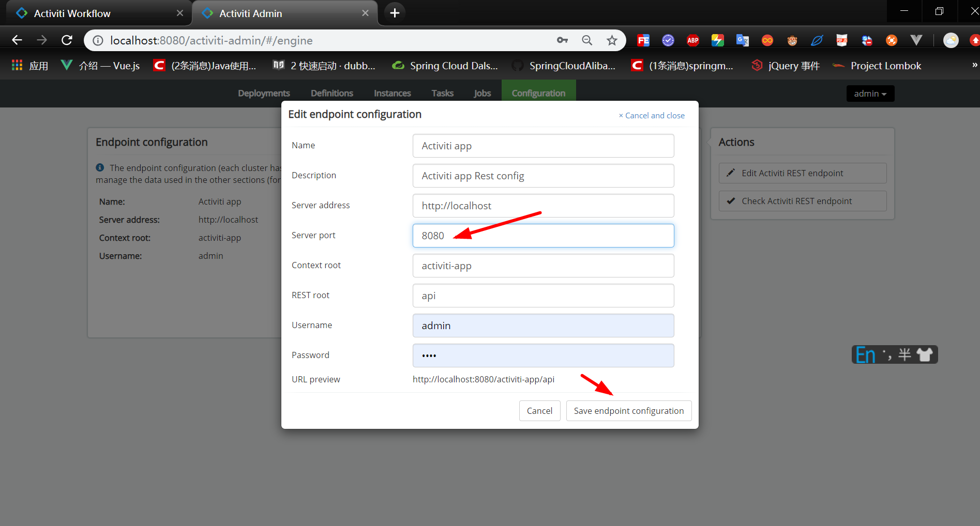Click the browser forward arrow

42,40
